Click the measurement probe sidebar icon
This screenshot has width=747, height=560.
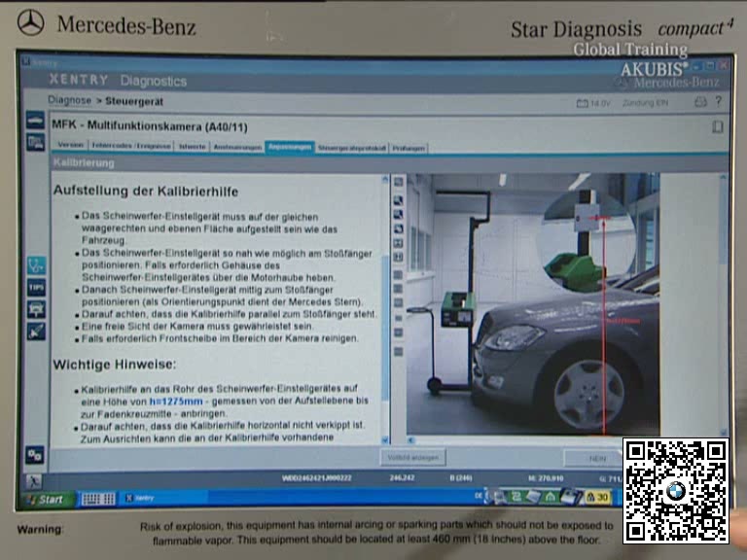37,331
